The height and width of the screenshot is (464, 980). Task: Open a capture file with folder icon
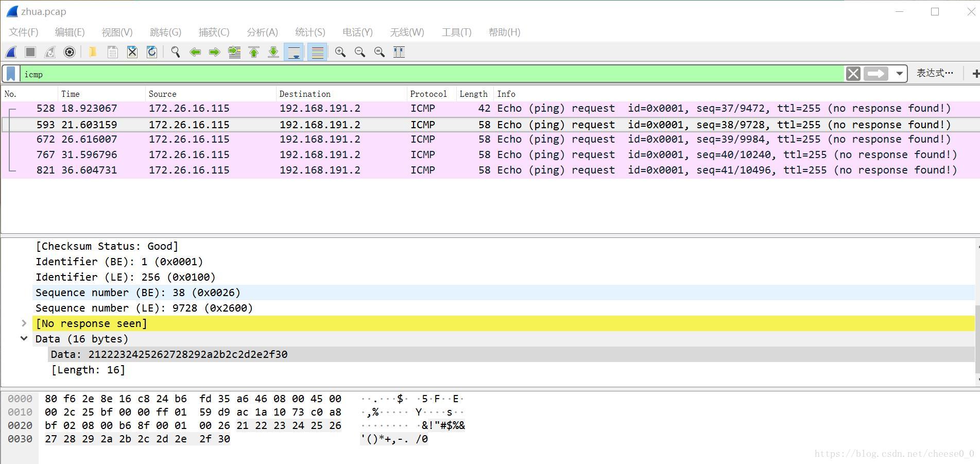[93, 52]
